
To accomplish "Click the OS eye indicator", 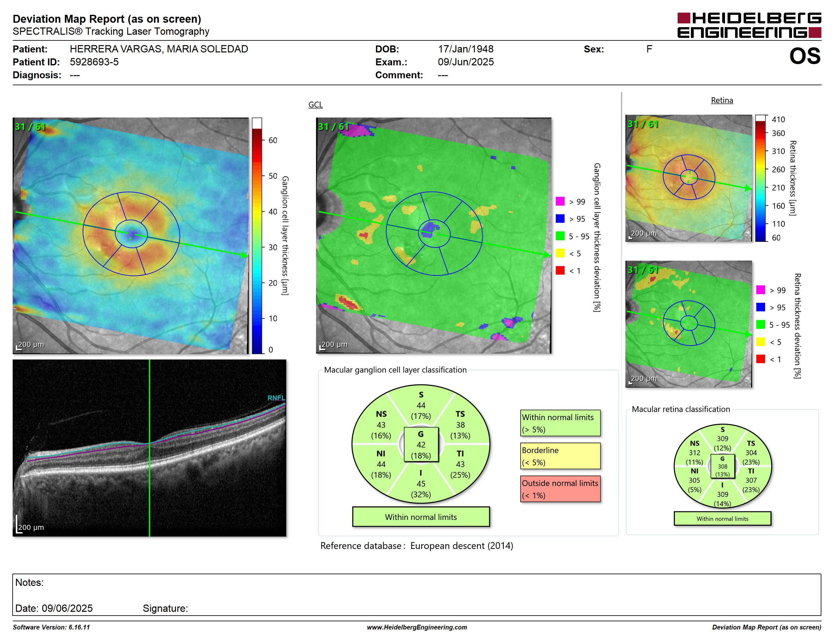I will 805,56.
